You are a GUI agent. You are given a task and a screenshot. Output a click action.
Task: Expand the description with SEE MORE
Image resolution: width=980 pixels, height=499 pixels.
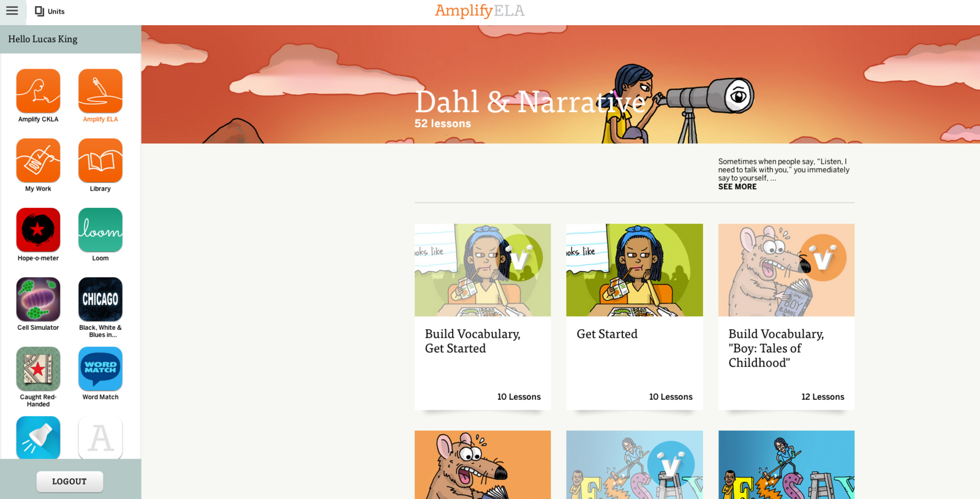coord(737,187)
